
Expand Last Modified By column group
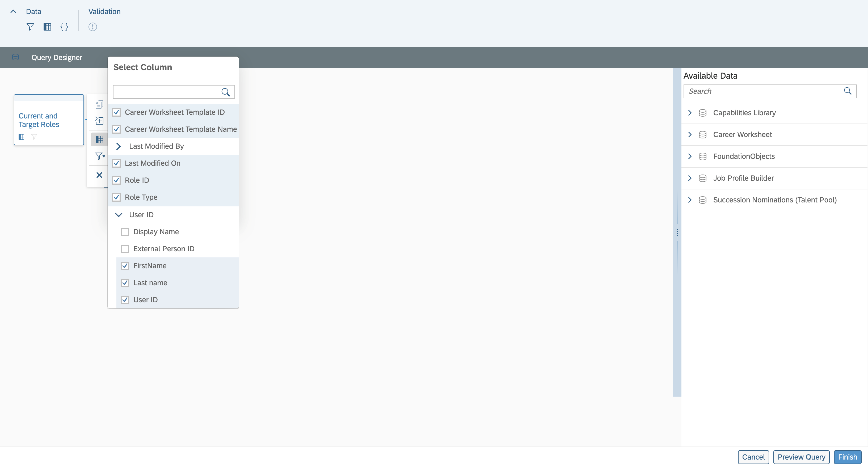click(x=118, y=146)
